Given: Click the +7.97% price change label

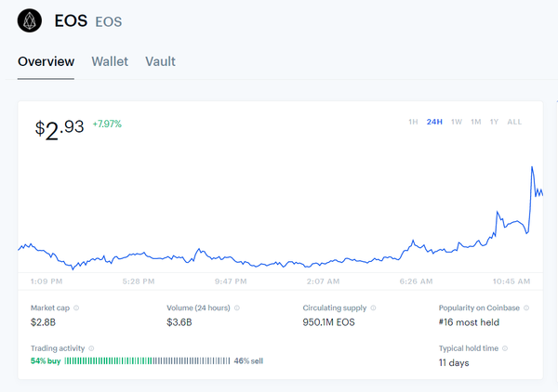Looking at the screenshot, I should (x=107, y=124).
